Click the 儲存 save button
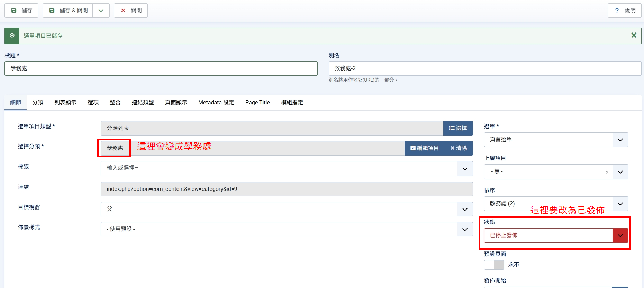The height and width of the screenshot is (288, 644). pyautogui.click(x=21, y=10)
